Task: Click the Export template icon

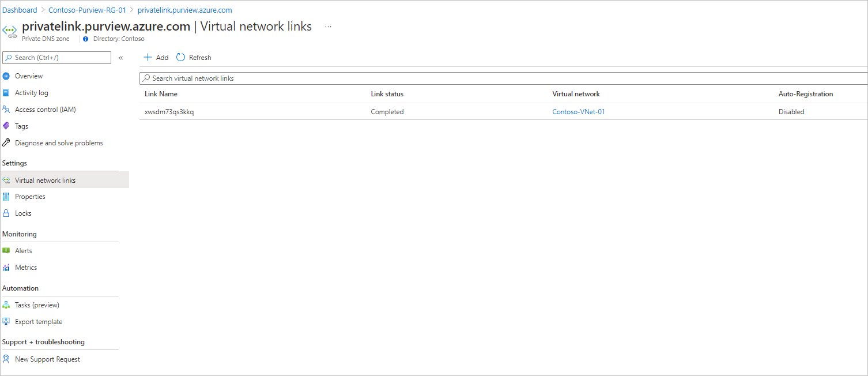Action: [x=6, y=322]
